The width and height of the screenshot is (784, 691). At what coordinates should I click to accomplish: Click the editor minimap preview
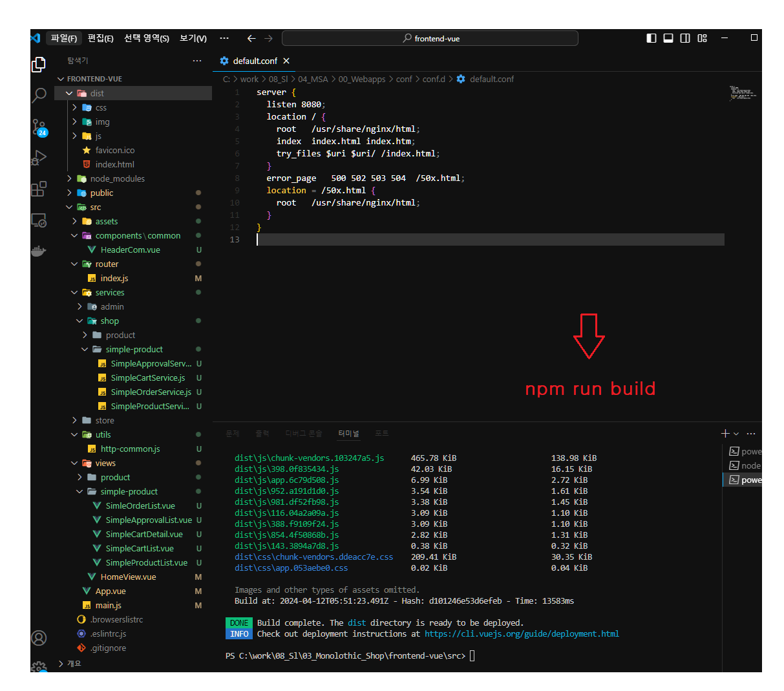point(743,92)
